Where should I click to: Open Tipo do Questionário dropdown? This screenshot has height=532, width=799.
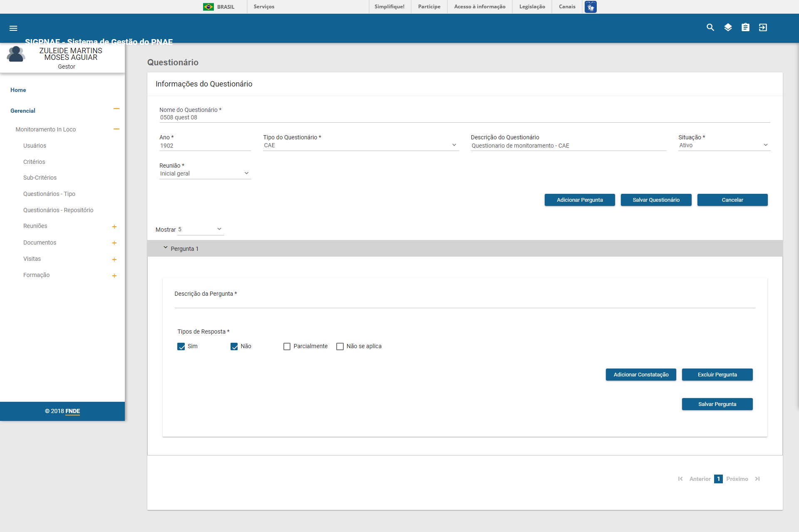tap(360, 145)
